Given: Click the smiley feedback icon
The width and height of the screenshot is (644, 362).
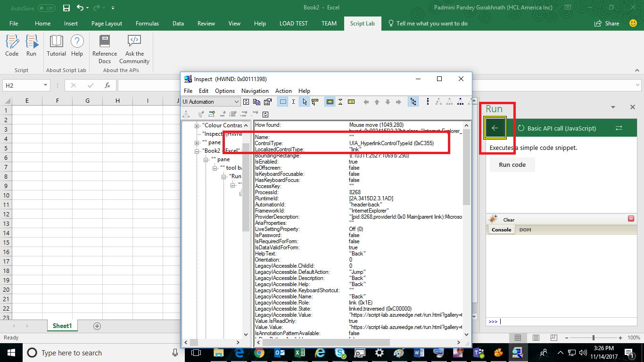Looking at the screenshot, I should click(x=633, y=23).
